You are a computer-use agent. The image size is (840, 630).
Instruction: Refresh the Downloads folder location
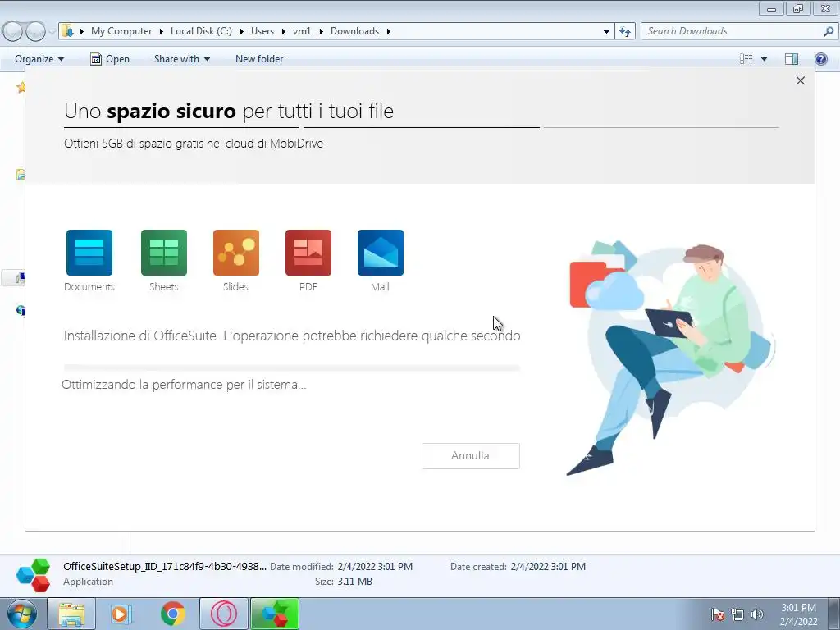[x=624, y=31]
